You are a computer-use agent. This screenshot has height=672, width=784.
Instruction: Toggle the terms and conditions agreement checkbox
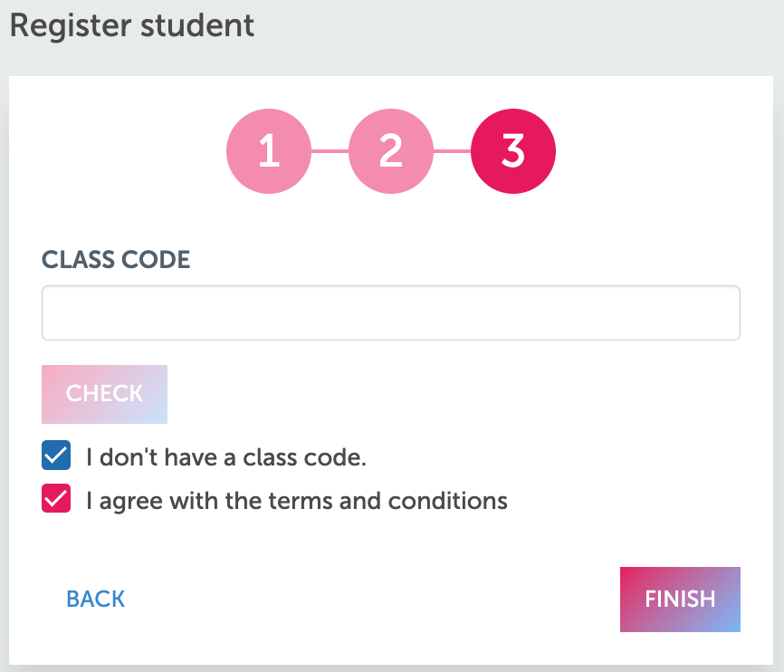pos(56,499)
